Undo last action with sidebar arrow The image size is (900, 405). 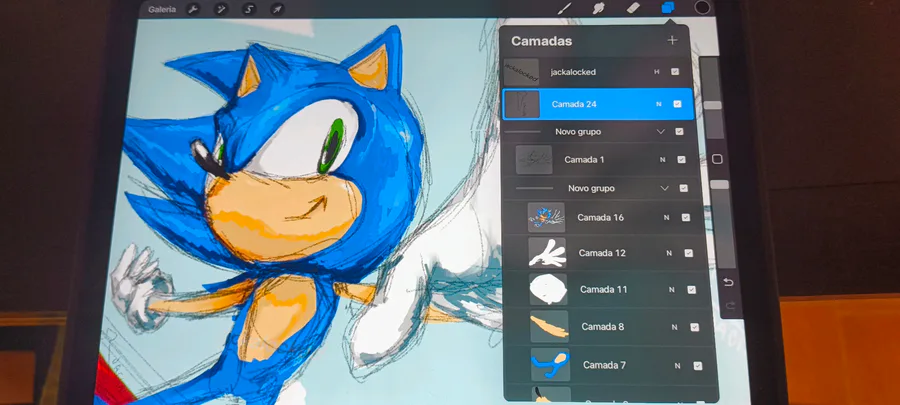[x=728, y=282]
